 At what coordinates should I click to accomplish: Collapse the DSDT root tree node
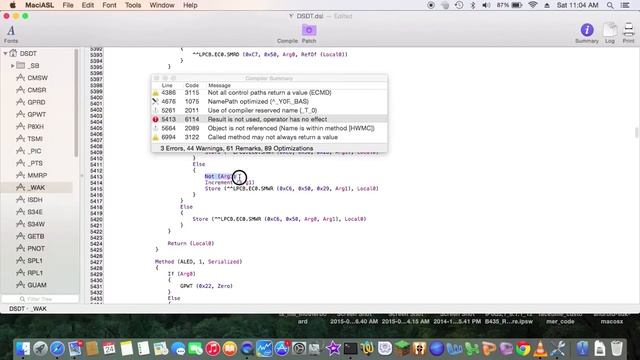click(5, 53)
